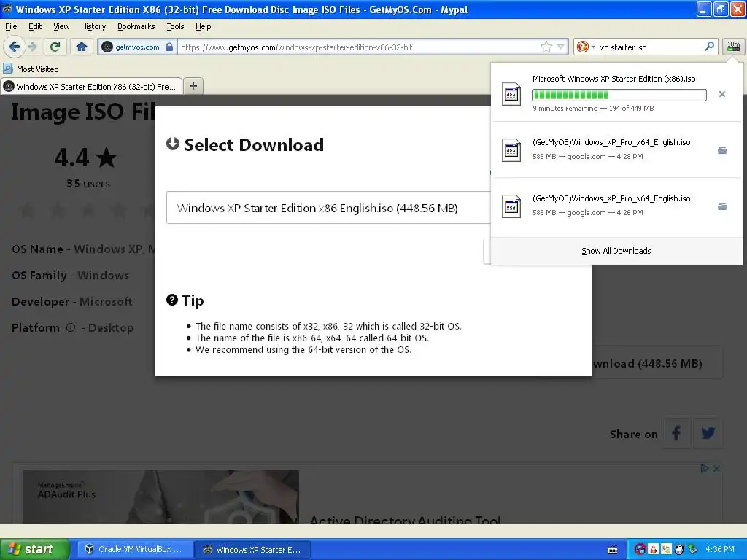Click the on-screen keyboard taskbar icon
This screenshot has height=560, width=747.
(613, 550)
